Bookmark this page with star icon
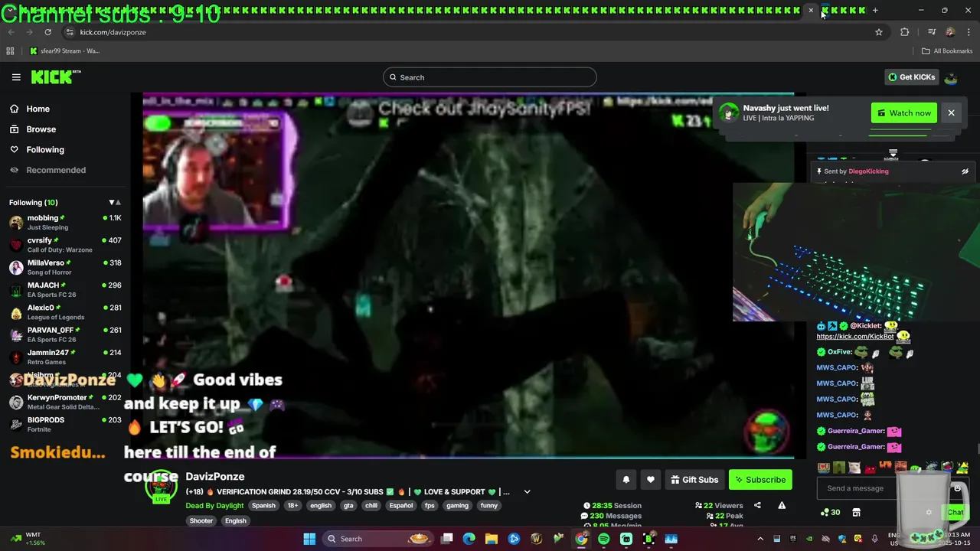 pyautogui.click(x=879, y=32)
